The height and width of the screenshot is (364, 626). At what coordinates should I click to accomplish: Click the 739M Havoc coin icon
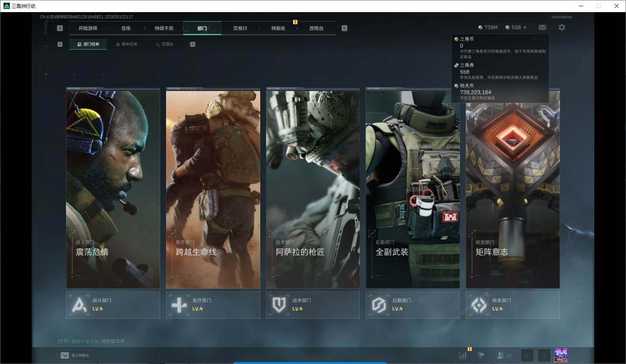click(x=480, y=27)
